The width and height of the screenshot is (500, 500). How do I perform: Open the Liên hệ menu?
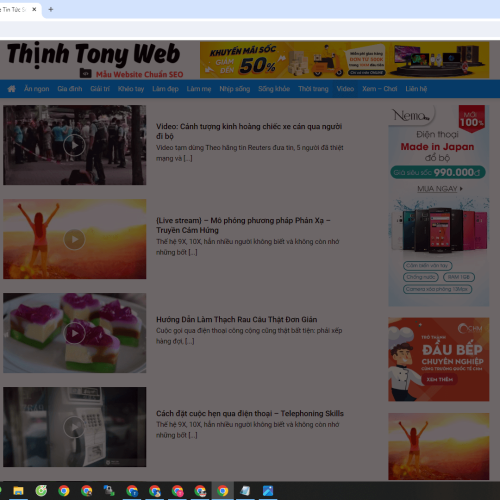click(x=416, y=89)
